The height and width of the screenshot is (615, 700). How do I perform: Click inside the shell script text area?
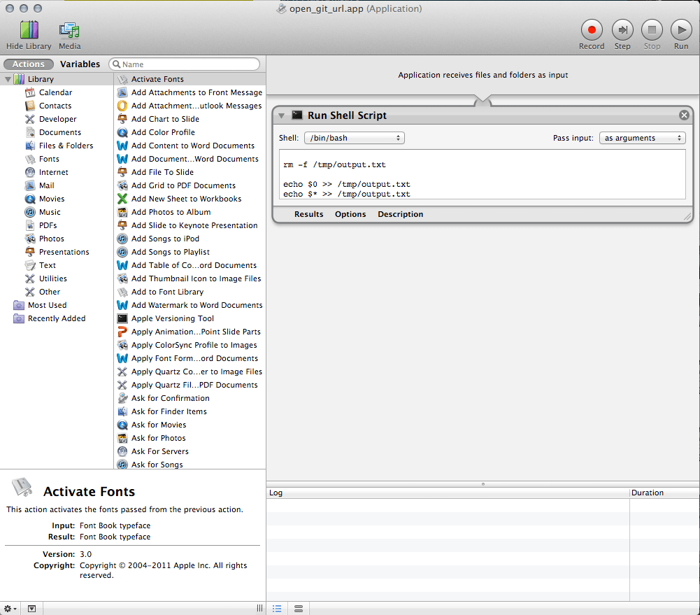(x=483, y=174)
